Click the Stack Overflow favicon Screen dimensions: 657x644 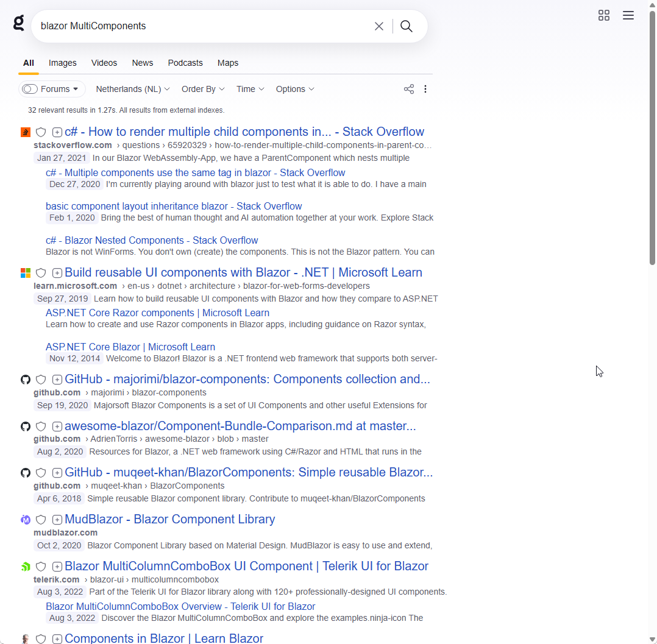click(x=26, y=132)
